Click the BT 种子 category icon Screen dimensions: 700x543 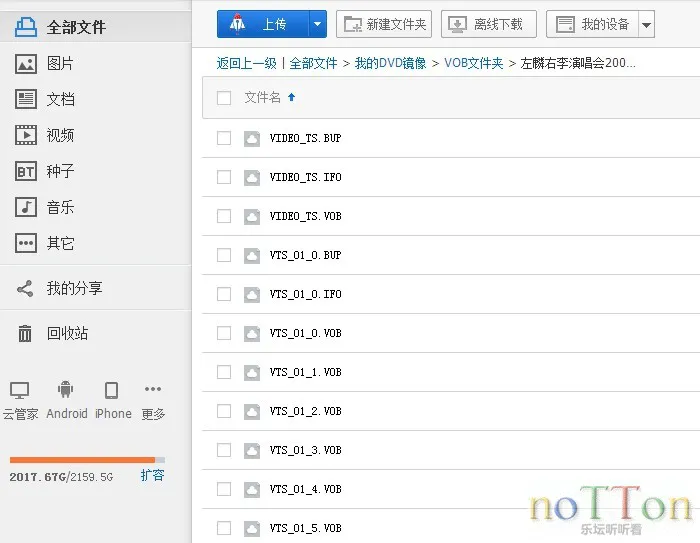tap(26, 171)
